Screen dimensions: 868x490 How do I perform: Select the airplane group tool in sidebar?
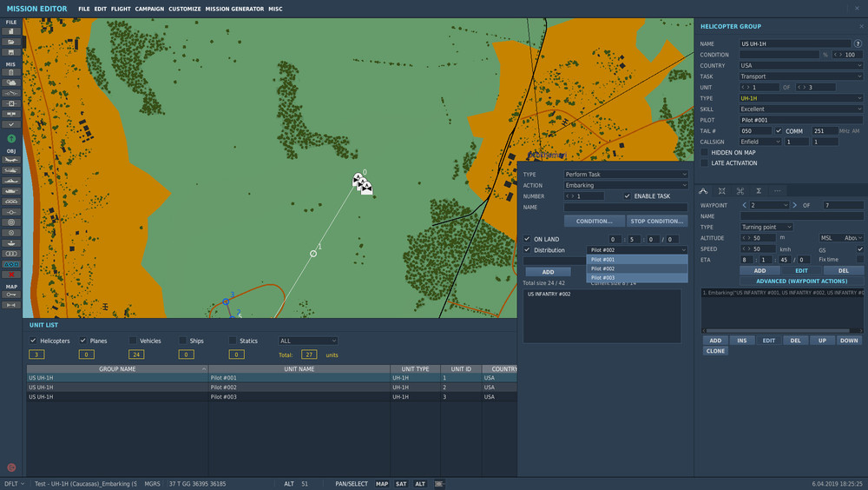11,161
